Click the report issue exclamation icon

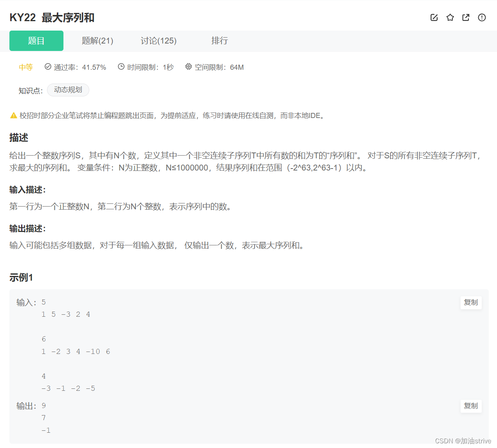481,17
